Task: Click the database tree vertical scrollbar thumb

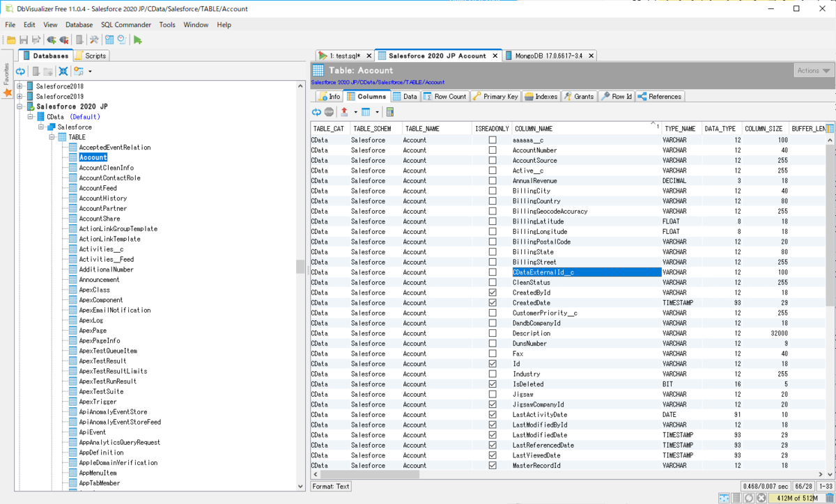Action: (x=300, y=267)
